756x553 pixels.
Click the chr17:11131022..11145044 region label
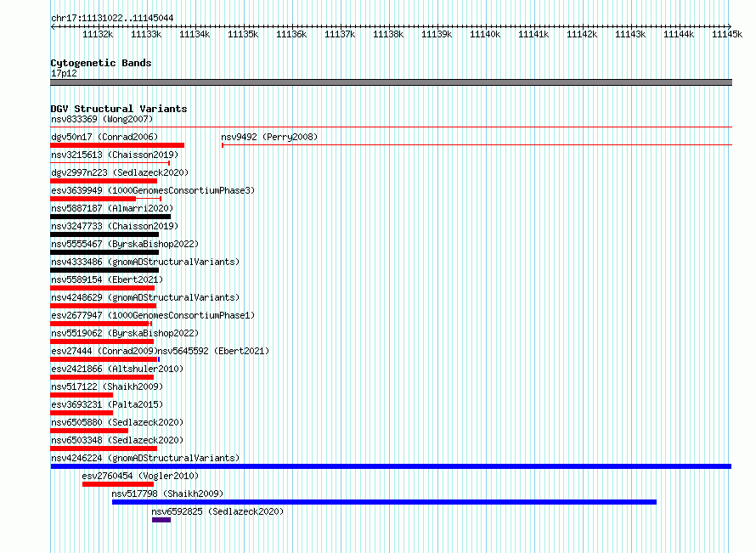[112, 19]
